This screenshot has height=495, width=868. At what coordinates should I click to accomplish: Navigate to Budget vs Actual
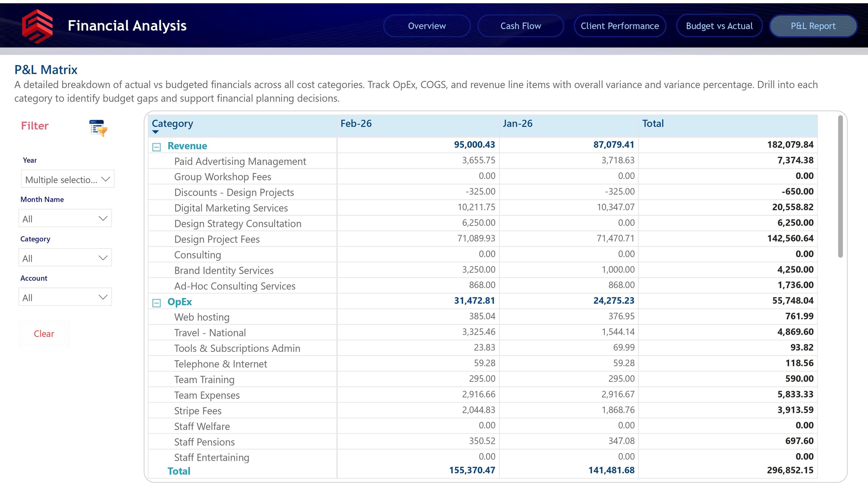click(x=719, y=26)
